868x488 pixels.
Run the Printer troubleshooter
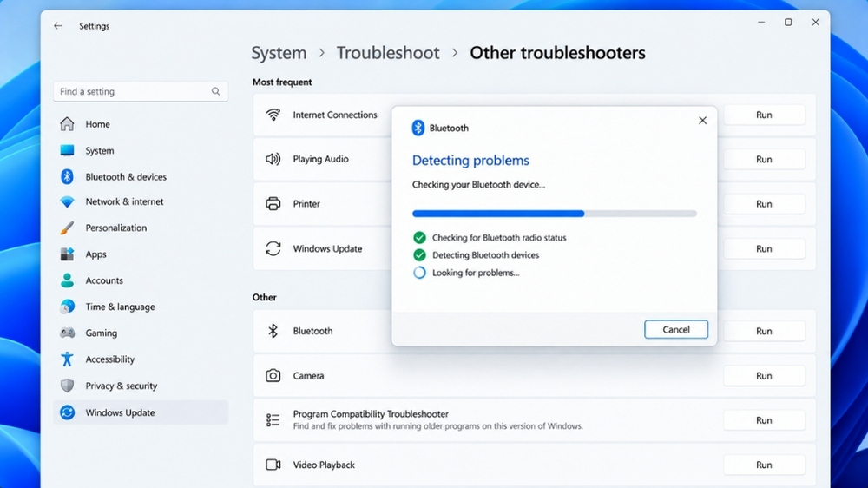(764, 204)
